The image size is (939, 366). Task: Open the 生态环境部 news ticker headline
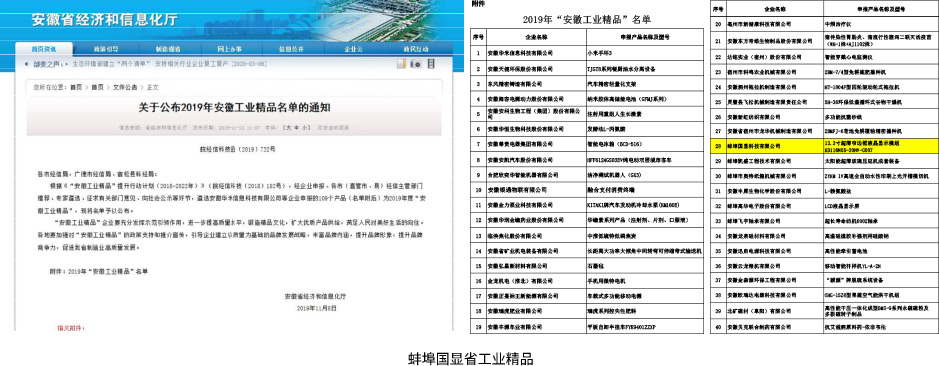pos(169,63)
